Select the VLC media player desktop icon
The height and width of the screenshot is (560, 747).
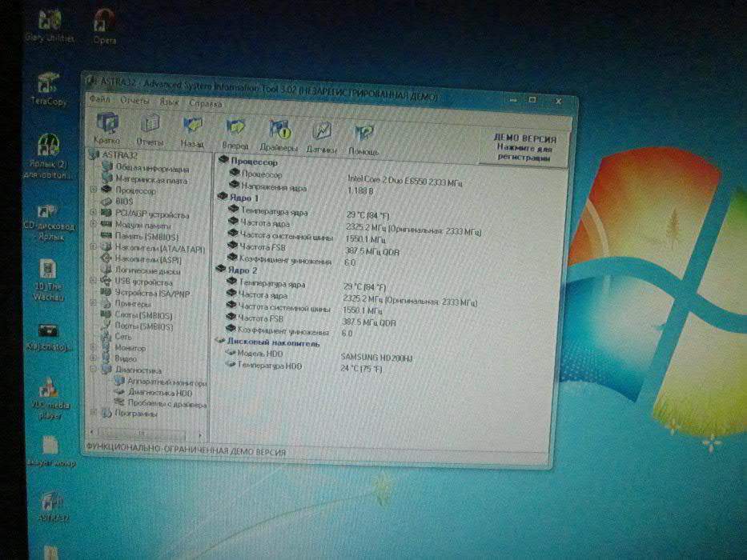50,399
